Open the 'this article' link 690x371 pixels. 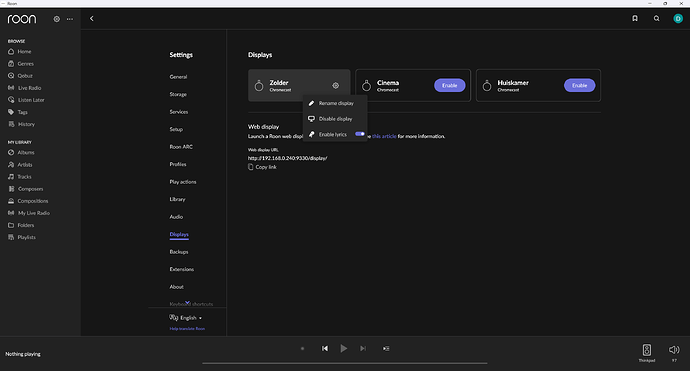coord(384,136)
